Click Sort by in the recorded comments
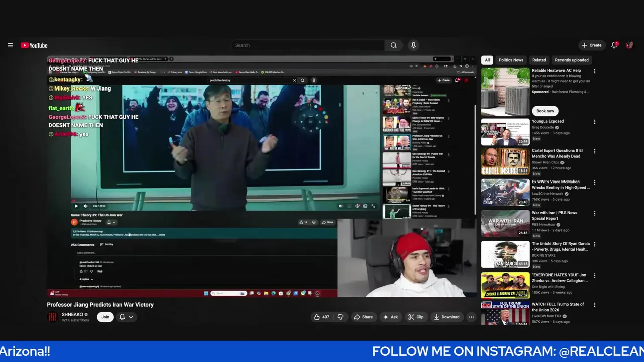 point(106,244)
